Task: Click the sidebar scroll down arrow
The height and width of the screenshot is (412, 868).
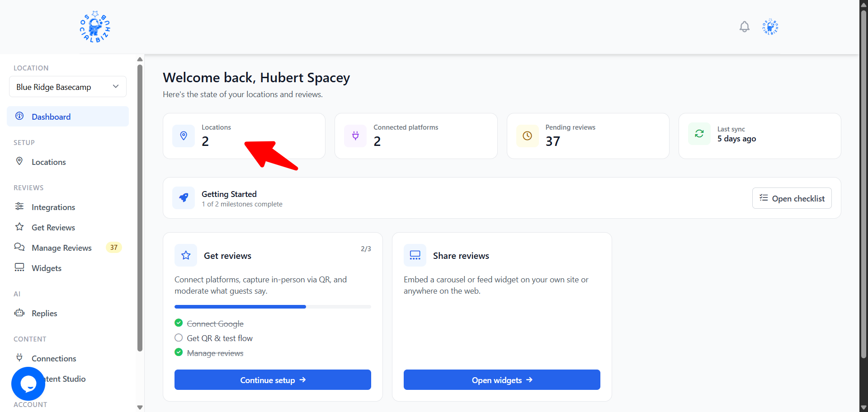Action: [140, 407]
